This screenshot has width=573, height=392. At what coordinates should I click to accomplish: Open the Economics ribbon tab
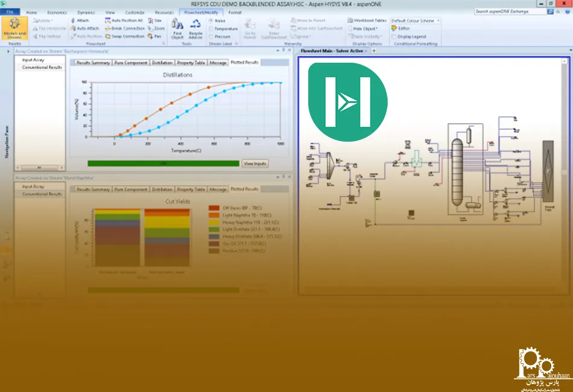57,12
